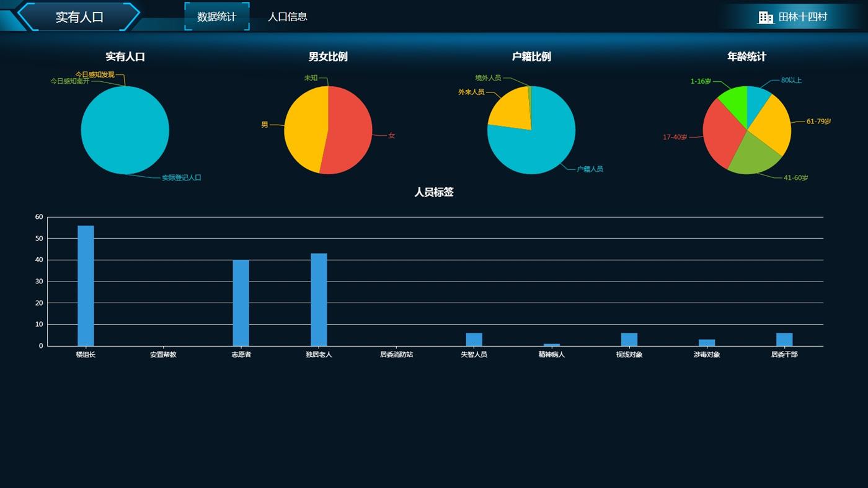Click the building icon beside 田林十四村
This screenshot has height=488, width=868.
click(766, 17)
